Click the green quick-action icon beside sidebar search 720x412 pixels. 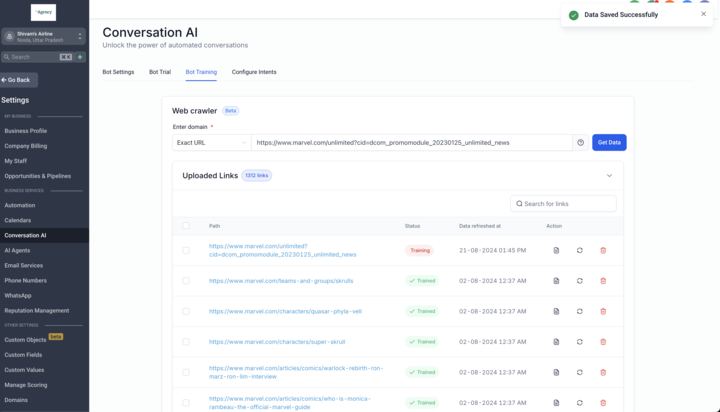pos(80,57)
